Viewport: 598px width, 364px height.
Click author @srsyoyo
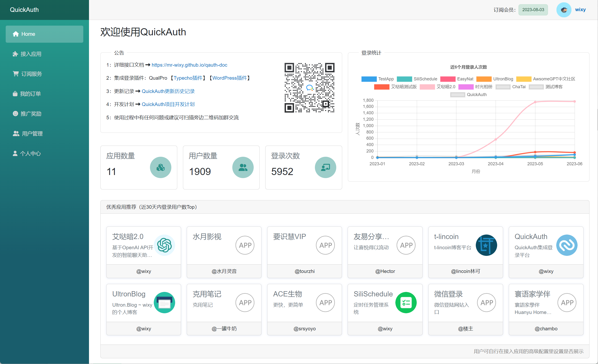pos(304,329)
